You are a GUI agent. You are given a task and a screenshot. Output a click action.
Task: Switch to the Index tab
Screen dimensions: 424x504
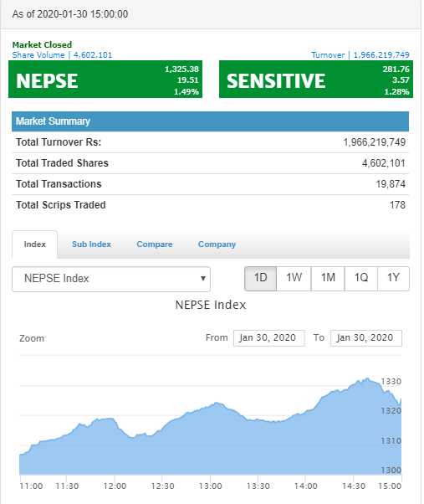click(34, 244)
